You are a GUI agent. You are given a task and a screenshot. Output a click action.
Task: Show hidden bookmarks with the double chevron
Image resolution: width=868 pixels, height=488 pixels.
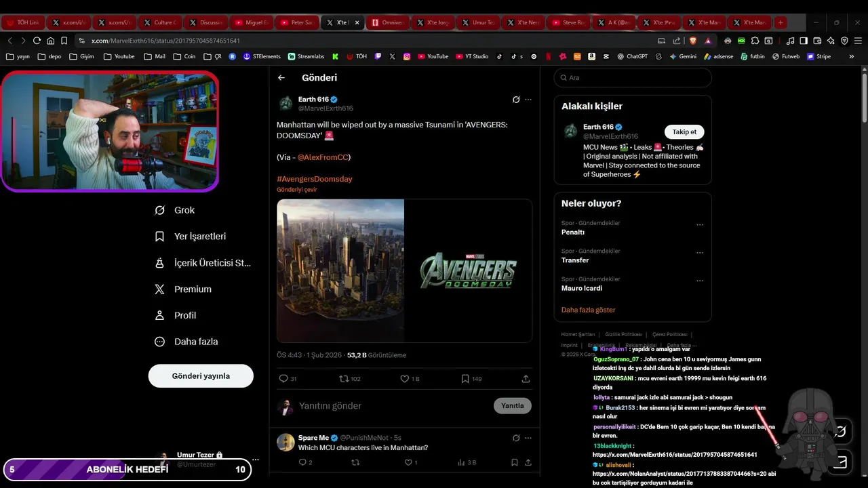click(851, 56)
